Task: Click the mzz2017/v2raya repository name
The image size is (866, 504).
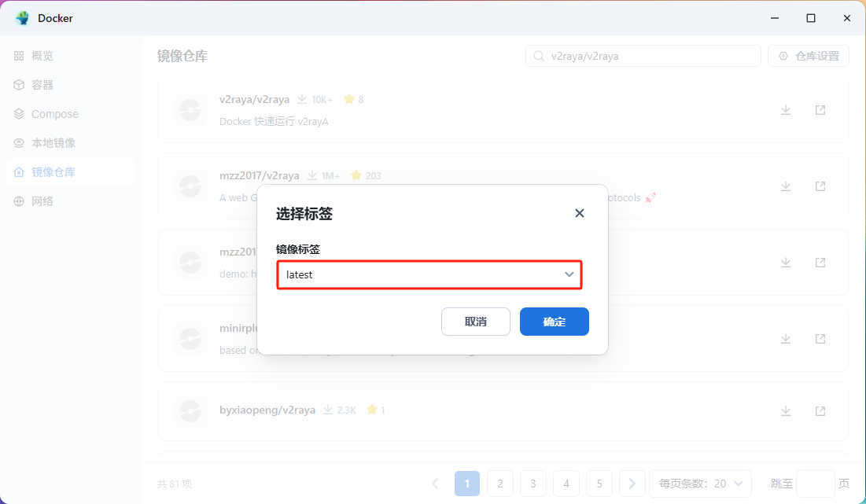Action: pyautogui.click(x=259, y=175)
